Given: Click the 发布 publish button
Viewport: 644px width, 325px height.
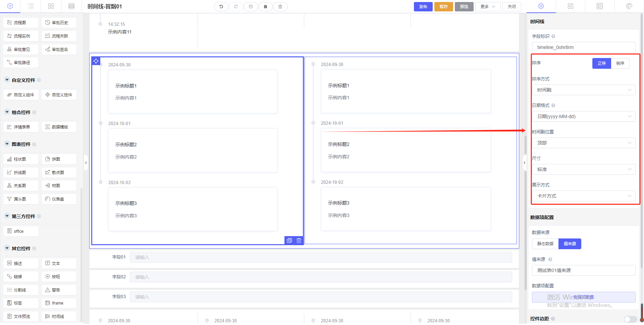Looking at the screenshot, I should pos(423,7).
